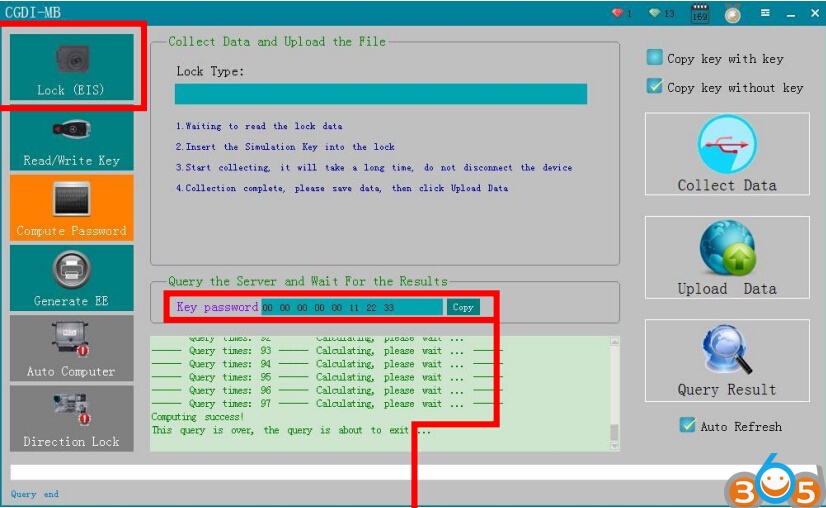Image resolution: width=826 pixels, height=508 pixels.
Task: Open the hamburger menu in title bar
Action: coord(765,13)
